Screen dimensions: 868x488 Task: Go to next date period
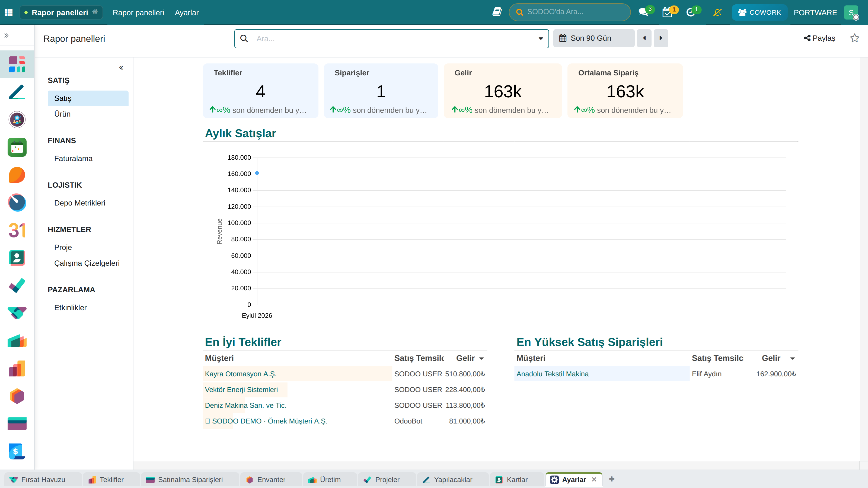click(661, 38)
